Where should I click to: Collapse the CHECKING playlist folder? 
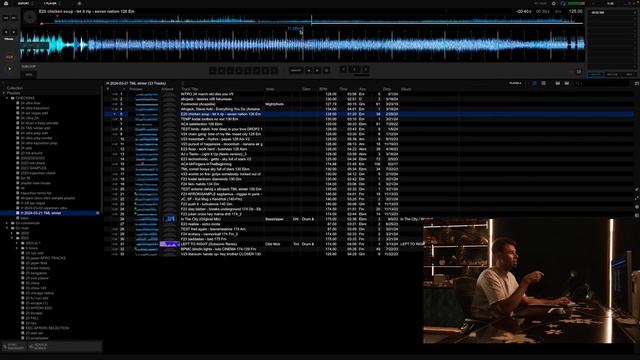7,98
